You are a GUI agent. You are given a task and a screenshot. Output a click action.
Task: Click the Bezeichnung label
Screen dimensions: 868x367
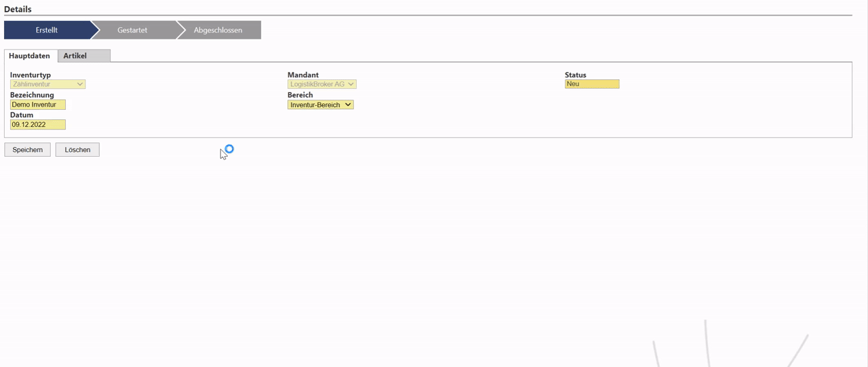click(x=32, y=95)
